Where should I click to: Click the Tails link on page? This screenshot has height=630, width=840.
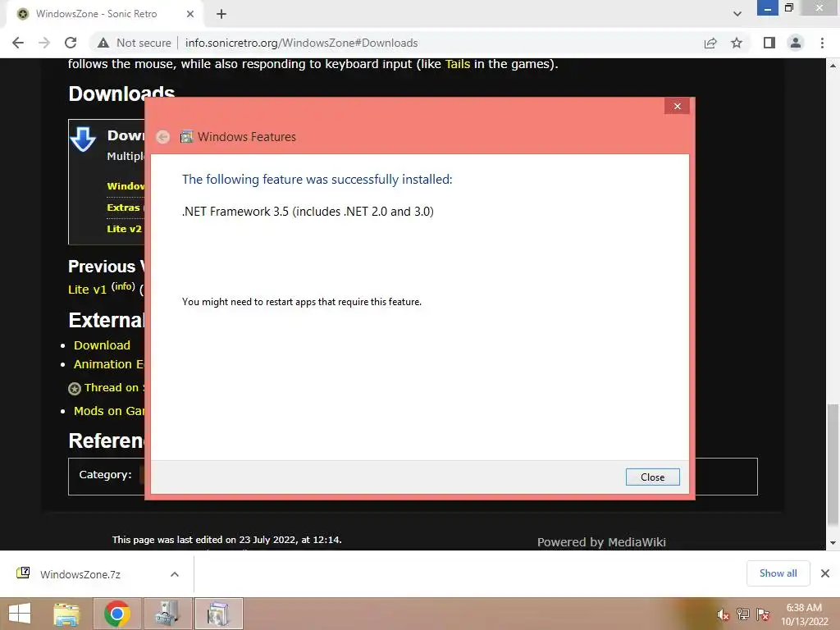458,64
